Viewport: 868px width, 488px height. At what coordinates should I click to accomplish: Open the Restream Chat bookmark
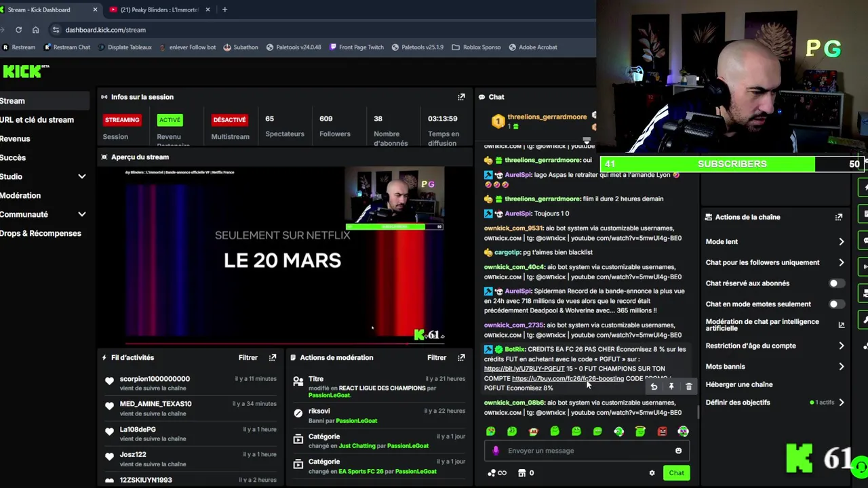click(67, 47)
